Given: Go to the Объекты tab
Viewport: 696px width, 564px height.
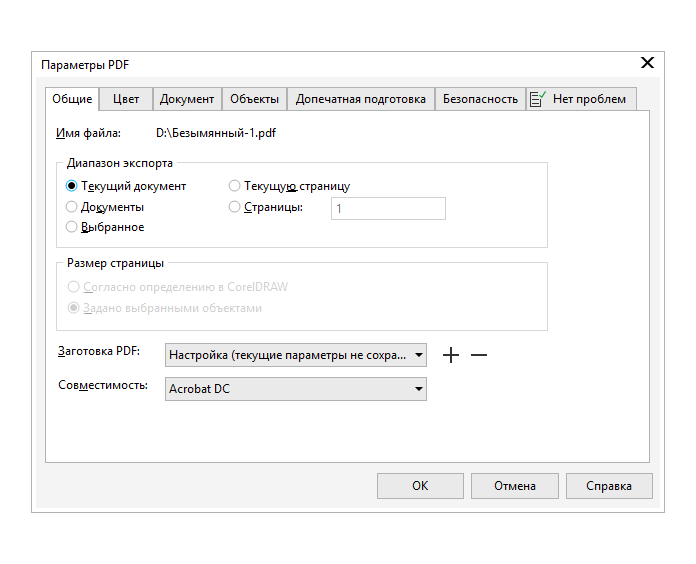Looking at the screenshot, I should tap(254, 99).
